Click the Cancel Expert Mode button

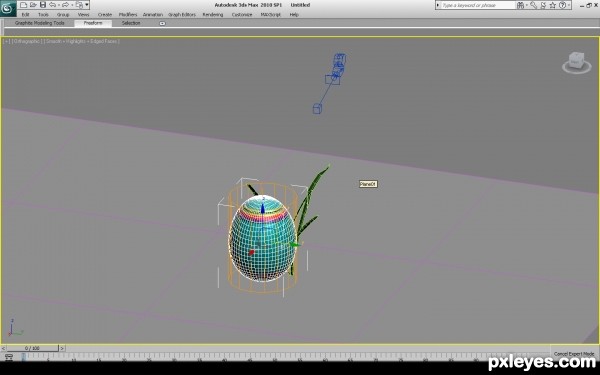pyautogui.click(x=574, y=354)
